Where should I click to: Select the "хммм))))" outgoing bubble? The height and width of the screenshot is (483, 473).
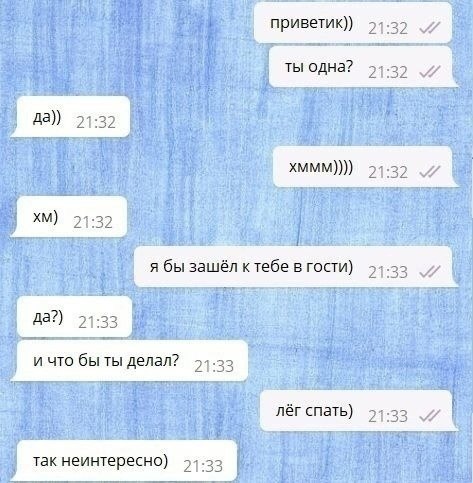[x=365, y=167]
